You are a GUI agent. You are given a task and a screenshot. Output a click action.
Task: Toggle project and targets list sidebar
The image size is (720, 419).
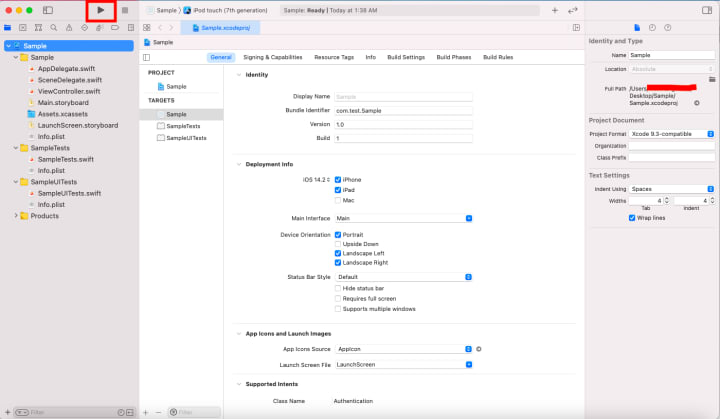point(146,57)
